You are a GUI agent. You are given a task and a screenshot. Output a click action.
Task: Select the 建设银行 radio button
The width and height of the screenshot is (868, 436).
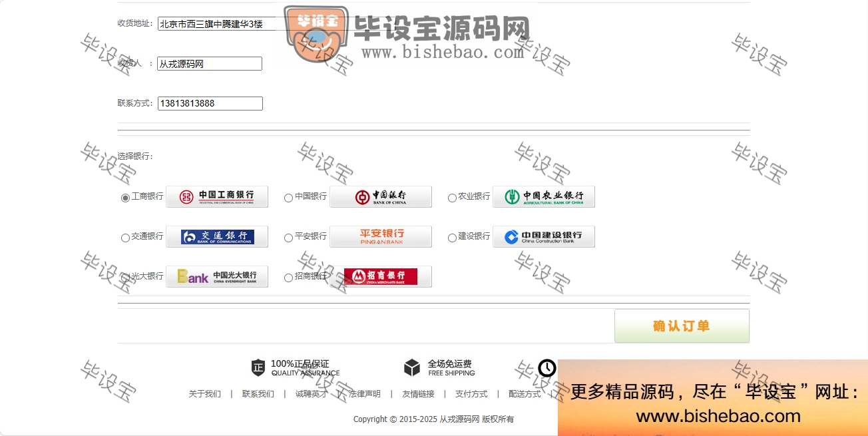point(452,238)
